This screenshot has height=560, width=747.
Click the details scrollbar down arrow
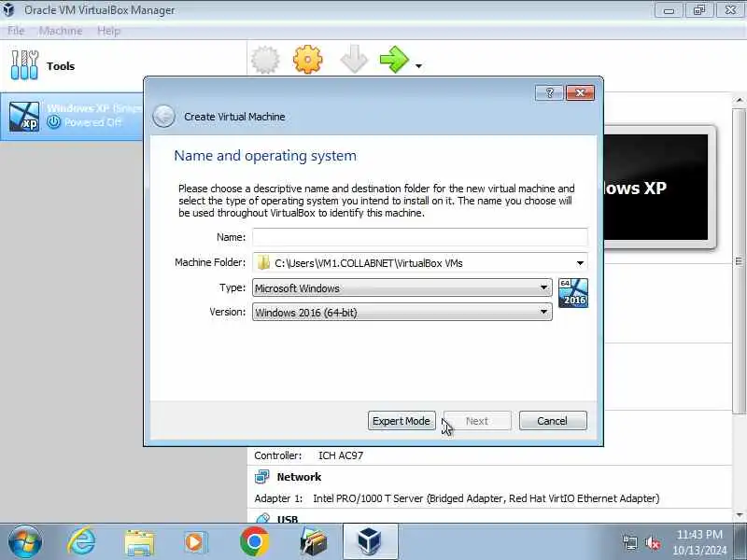(x=740, y=515)
